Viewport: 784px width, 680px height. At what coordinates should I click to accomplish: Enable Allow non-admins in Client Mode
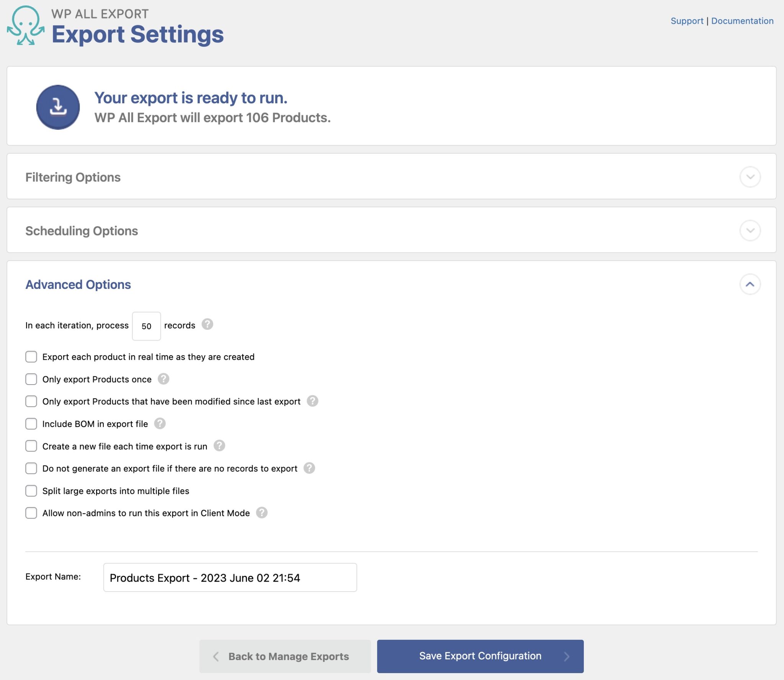pos(31,513)
